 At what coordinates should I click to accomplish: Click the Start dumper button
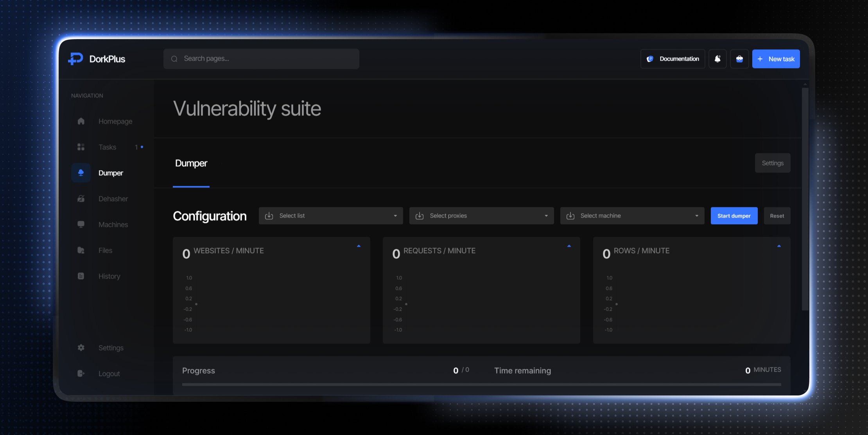pyautogui.click(x=734, y=215)
